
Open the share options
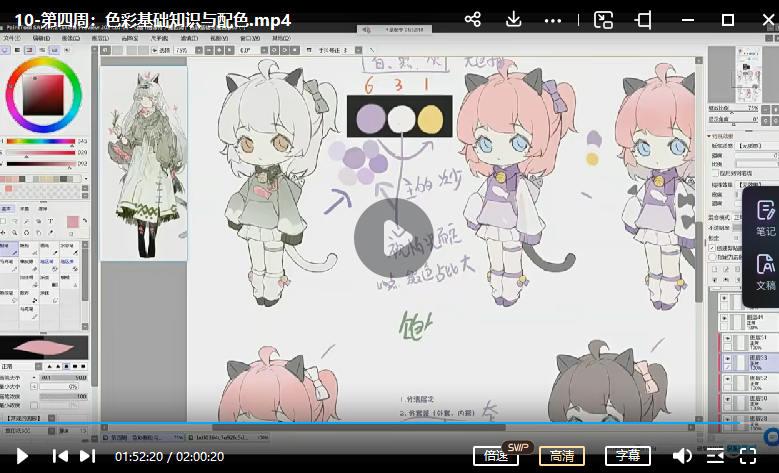pyautogui.click(x=473, y=19)
